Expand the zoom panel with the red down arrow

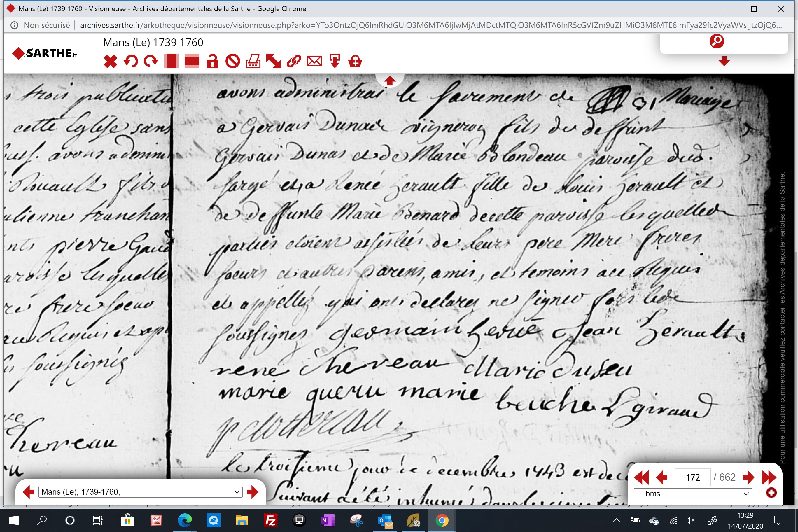[x=724, y=61]
